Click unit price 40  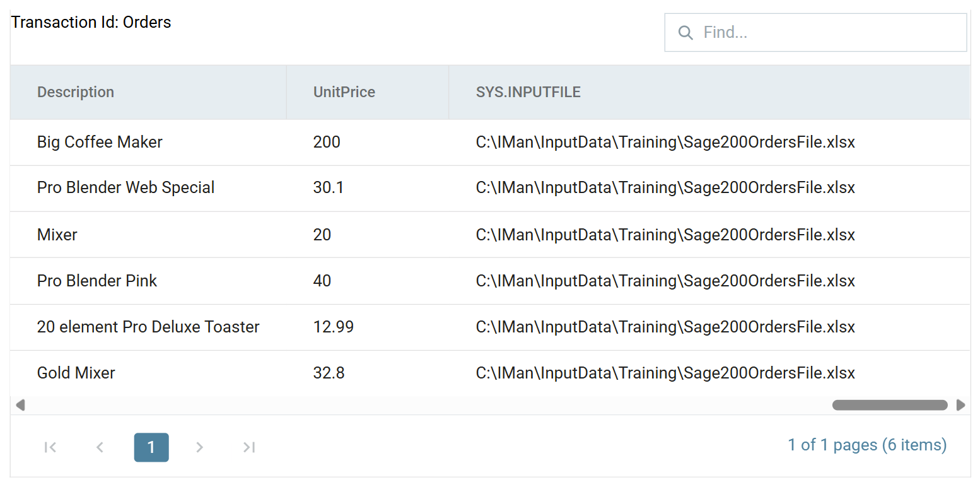pyautogui.click(x=368, y=281)
